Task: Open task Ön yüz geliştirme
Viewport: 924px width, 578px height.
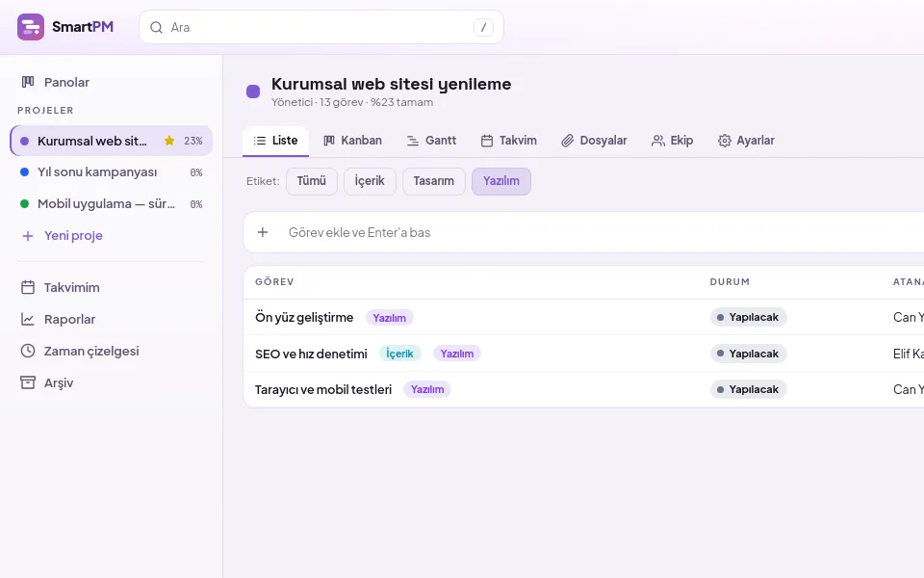Action: tap(304, 317)
